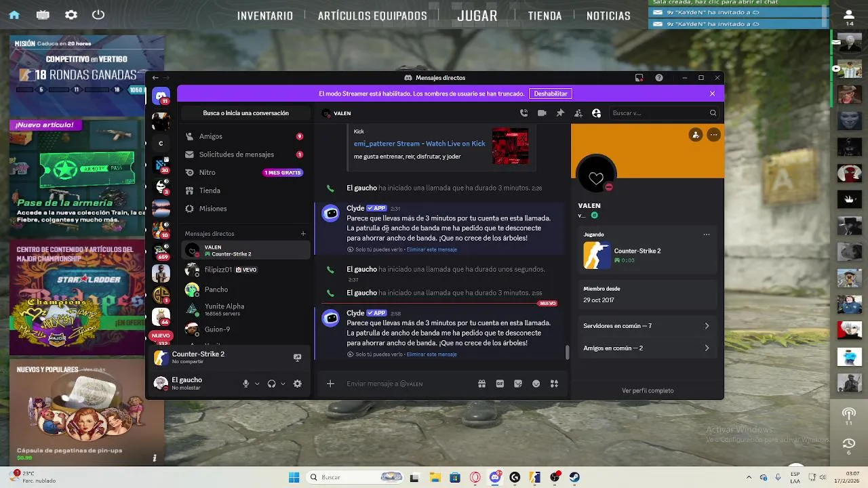Expand Amigos en común — 2
868x488 pixels.
tap(647, 348)
